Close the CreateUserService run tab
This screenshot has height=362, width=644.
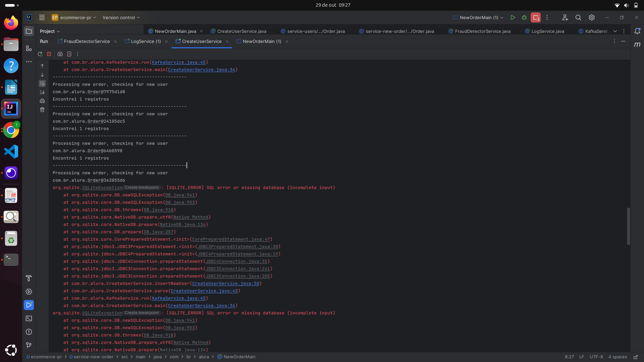[227, 42]
